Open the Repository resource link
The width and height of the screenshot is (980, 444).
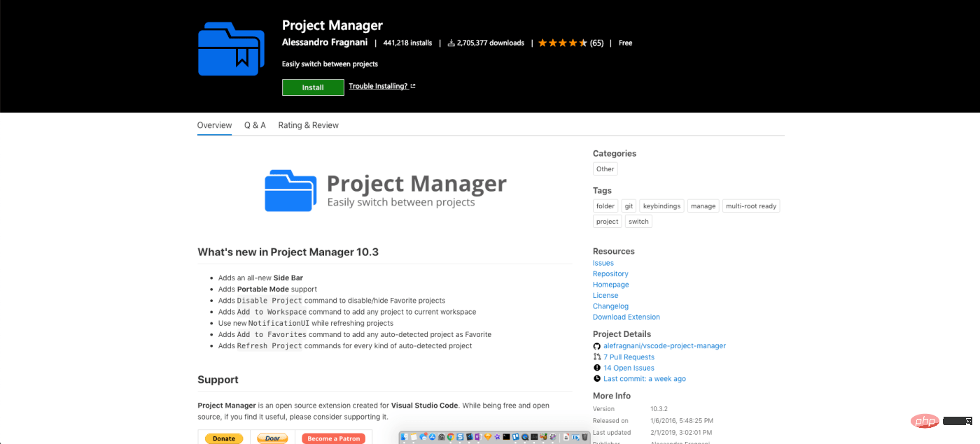[x=610, y=274]
